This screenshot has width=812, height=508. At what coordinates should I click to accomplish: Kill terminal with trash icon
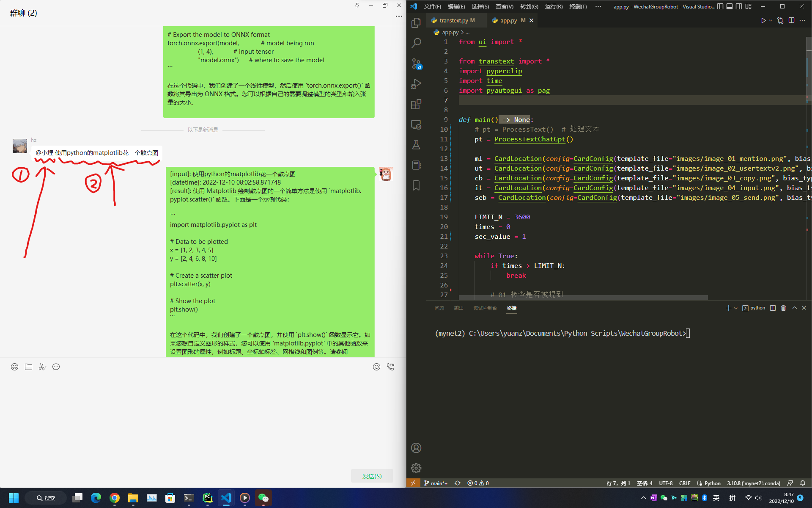783,308
